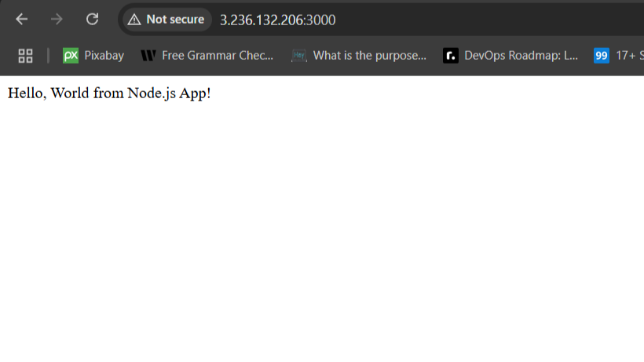This screenshot has width=644, height=362.
Task: Open the Pixabay bookmark
Action: (93, 56)
